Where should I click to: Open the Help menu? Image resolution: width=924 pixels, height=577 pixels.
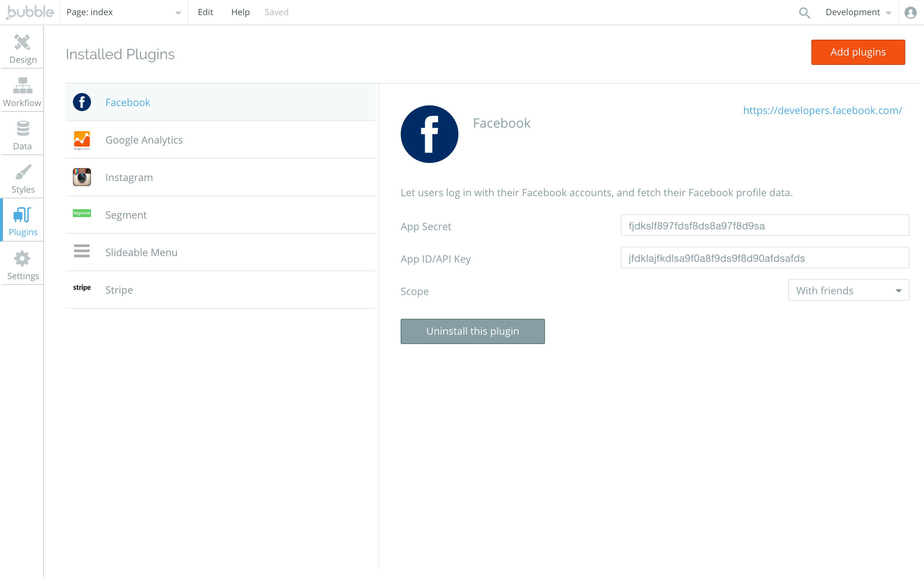(240, 12)
